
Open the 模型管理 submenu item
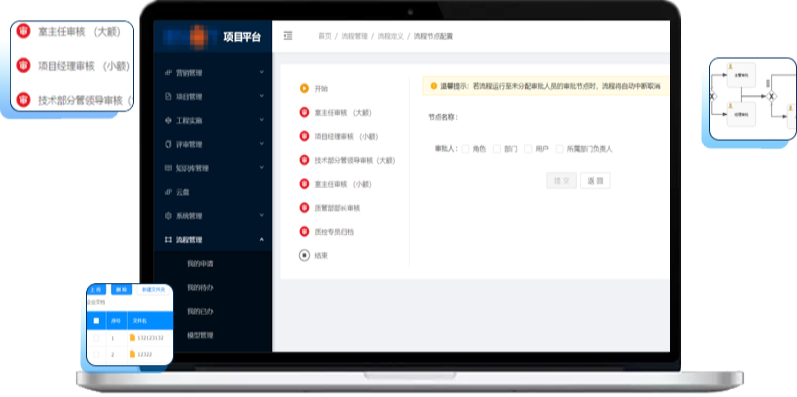[x=200, y=335]
